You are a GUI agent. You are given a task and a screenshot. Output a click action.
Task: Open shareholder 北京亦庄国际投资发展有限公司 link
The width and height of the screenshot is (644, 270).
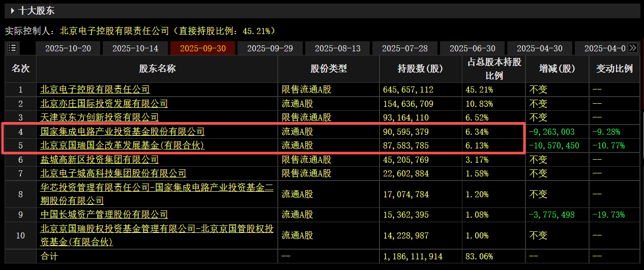[x=104, y=104]
